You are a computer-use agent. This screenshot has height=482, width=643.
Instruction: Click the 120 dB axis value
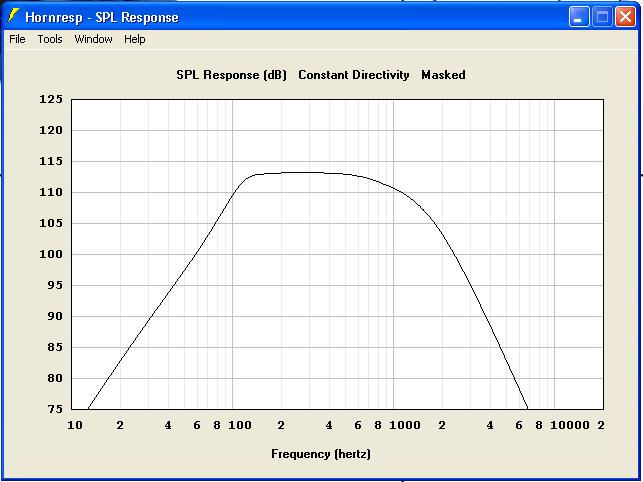click(51, 130)
